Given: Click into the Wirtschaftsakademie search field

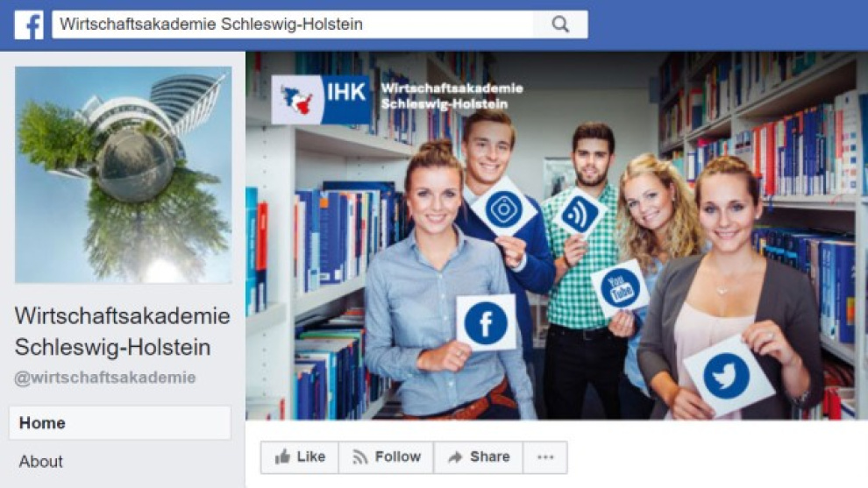Looking at the screenshot, I should 293,25.
